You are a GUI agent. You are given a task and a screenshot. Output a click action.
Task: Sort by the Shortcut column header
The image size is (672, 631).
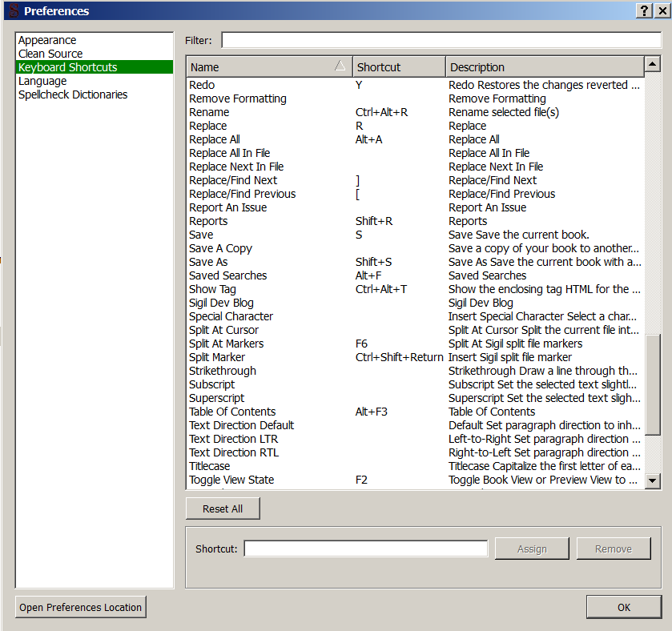pyautogui.click(x=399, y=67)
